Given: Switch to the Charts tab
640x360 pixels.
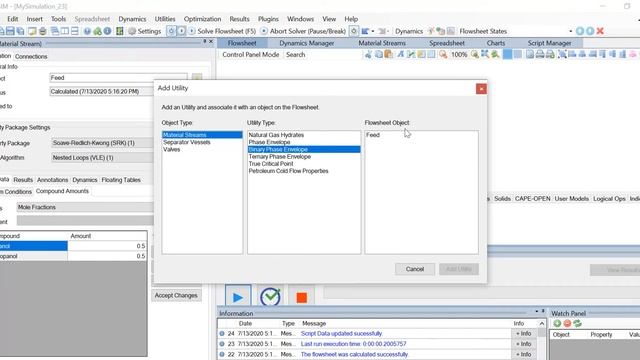Looking at the screenshot, I should tap(496, 43).
